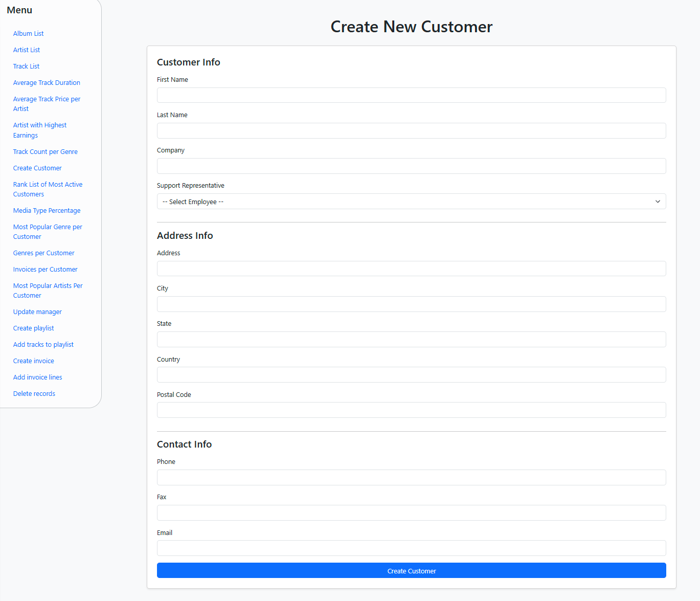The height and width of the screenshot is (601, 700).
Task: Go to Artist List page
Action: coord(27,50)
